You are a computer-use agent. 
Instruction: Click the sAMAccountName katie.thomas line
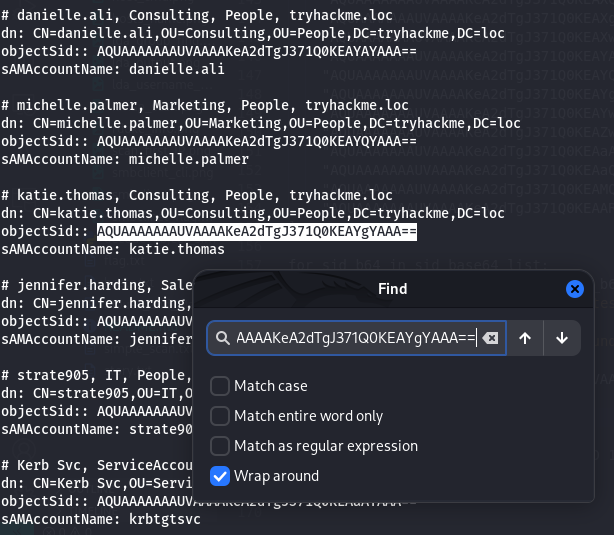click(x=112, y=249)
